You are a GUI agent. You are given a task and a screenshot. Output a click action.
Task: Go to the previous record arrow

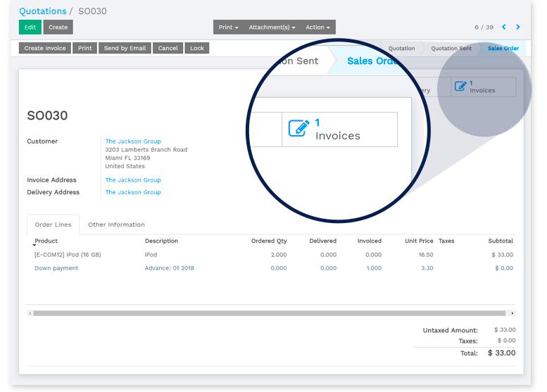tap(504, 27)
